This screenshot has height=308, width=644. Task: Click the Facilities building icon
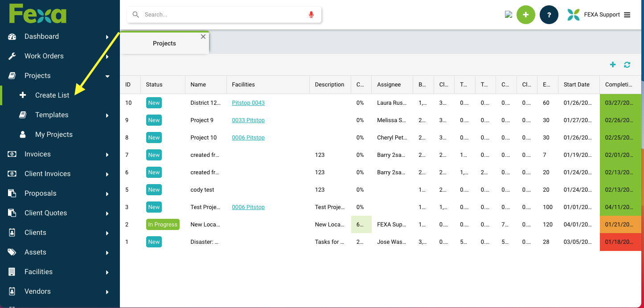[12, 272]
